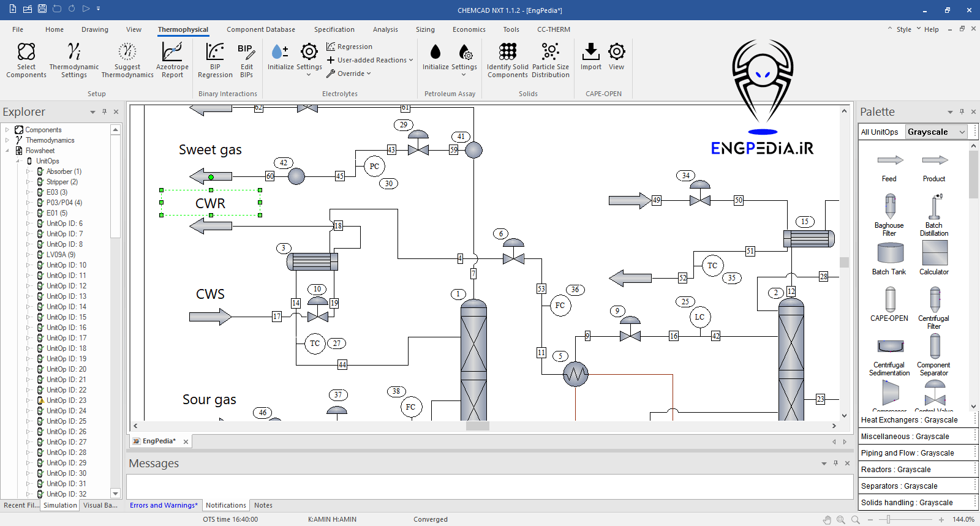Expand Components tree node

pos(7,130)
